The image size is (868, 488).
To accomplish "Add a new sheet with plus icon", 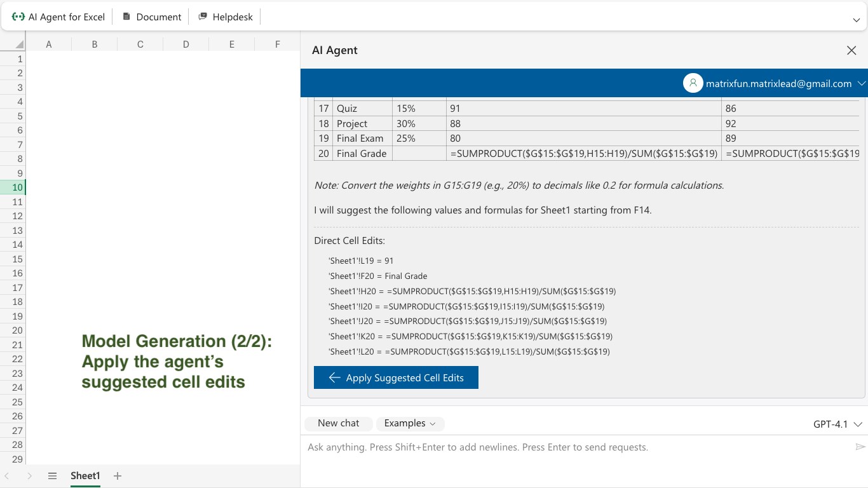I will (x=118, y=476).
